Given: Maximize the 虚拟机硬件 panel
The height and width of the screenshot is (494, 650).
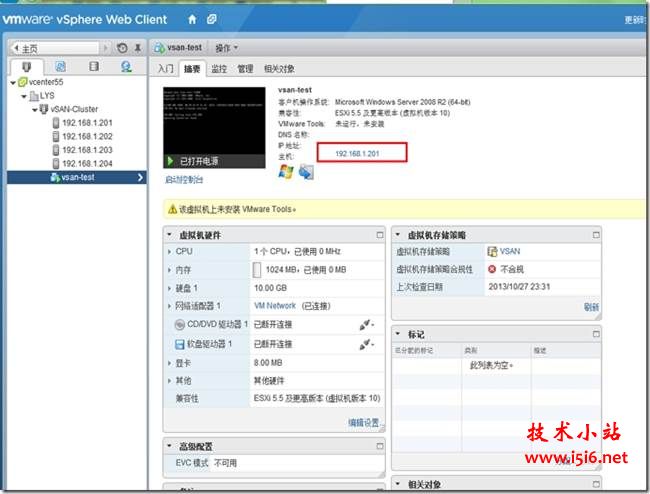Looking at the screenshot, I should (379, 235).
